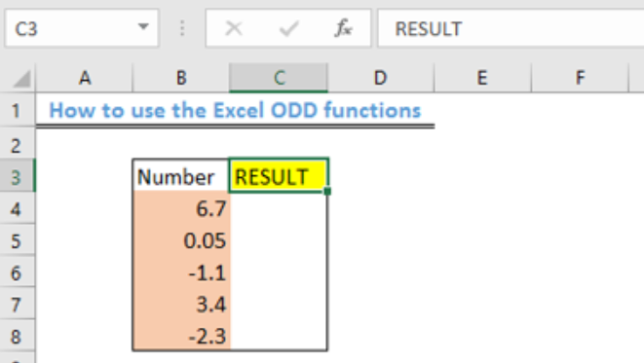Image resolution: width=644 pixels, height=363 pixels.
Task: Select cell containing 0.05
Action: click(x=181, y=240)
